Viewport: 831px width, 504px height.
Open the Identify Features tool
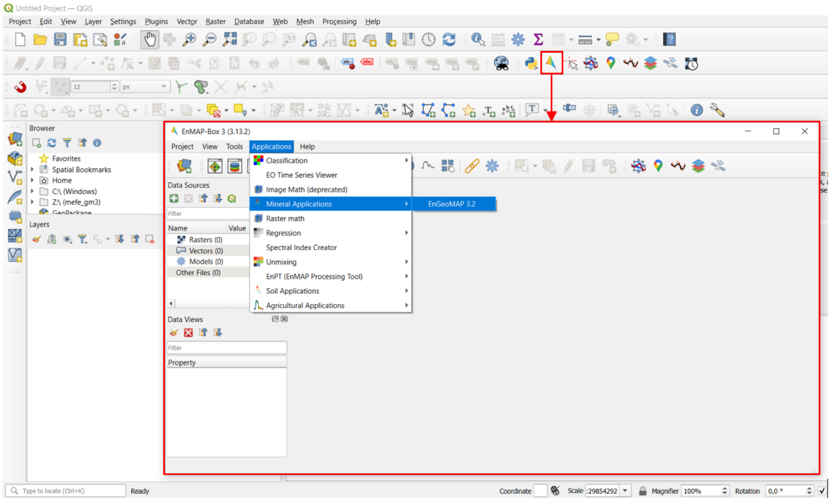478,40
